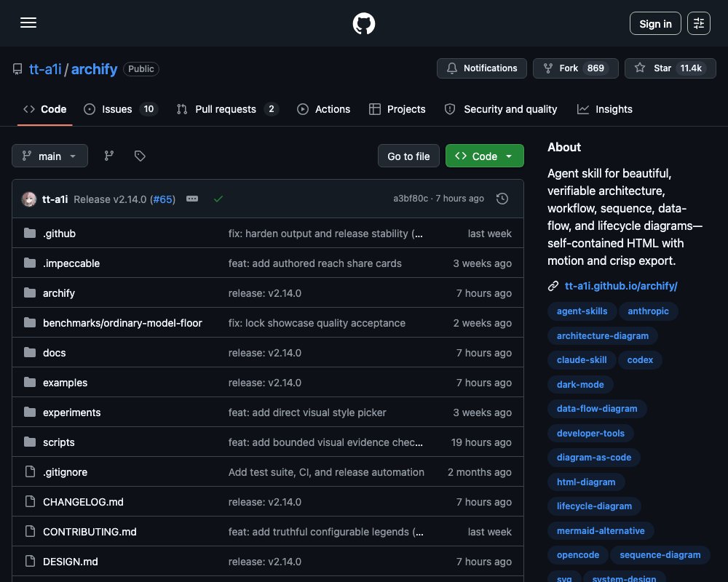Select the diagram-as-code topic tag
Screen dimensions: 728x582
point(594,457)
